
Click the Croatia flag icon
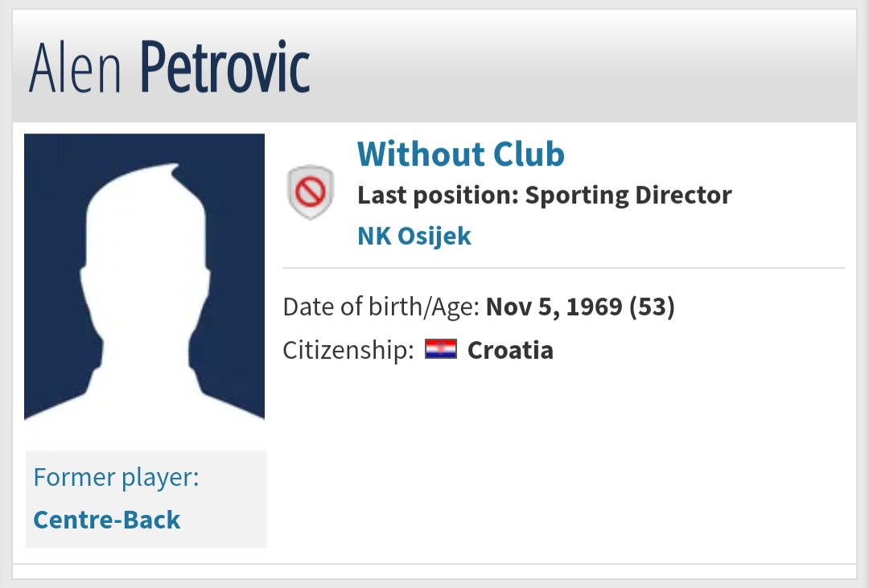pos(441,349)
